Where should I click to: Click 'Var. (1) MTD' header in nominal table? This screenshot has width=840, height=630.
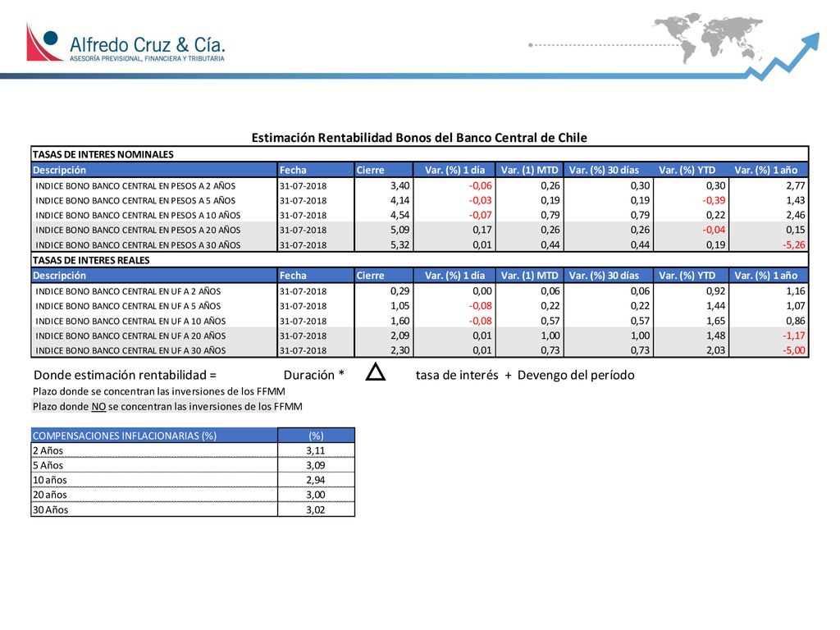tap(529, 170)
